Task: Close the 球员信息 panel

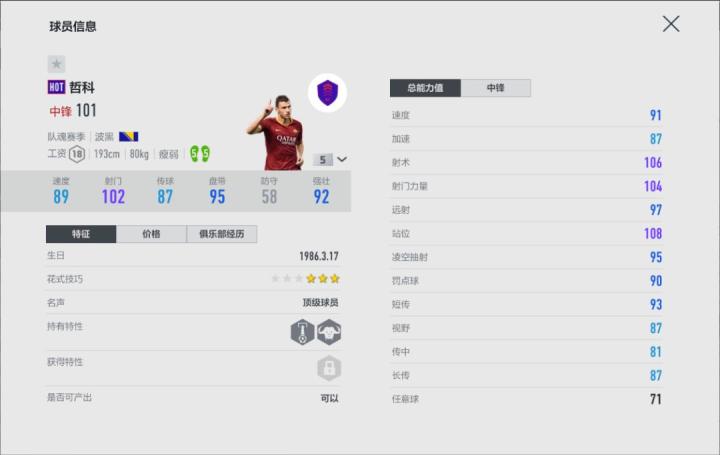Action: pyautogui.click(x=671, y=24)
